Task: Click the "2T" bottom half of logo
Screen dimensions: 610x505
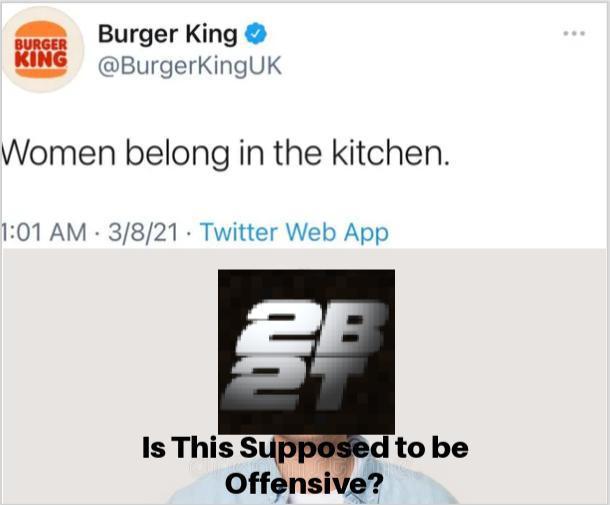Action: click(x=296, y=383)
